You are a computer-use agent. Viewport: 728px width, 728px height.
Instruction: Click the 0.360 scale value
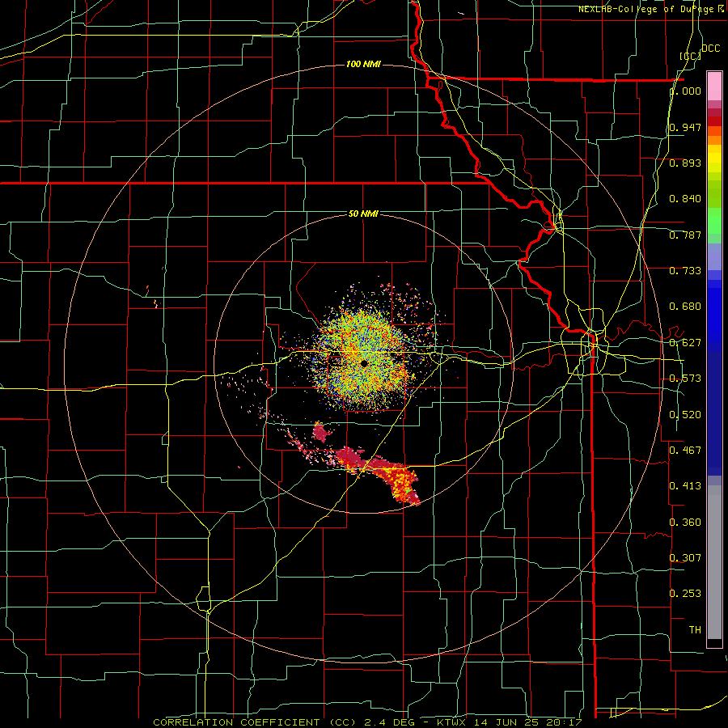coord(685,522)
